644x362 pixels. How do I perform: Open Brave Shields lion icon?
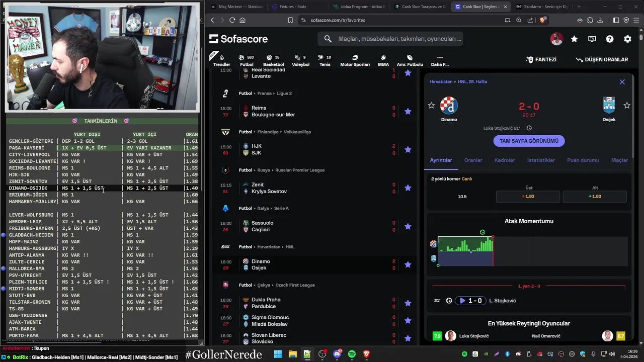click(x=542, y=20)
